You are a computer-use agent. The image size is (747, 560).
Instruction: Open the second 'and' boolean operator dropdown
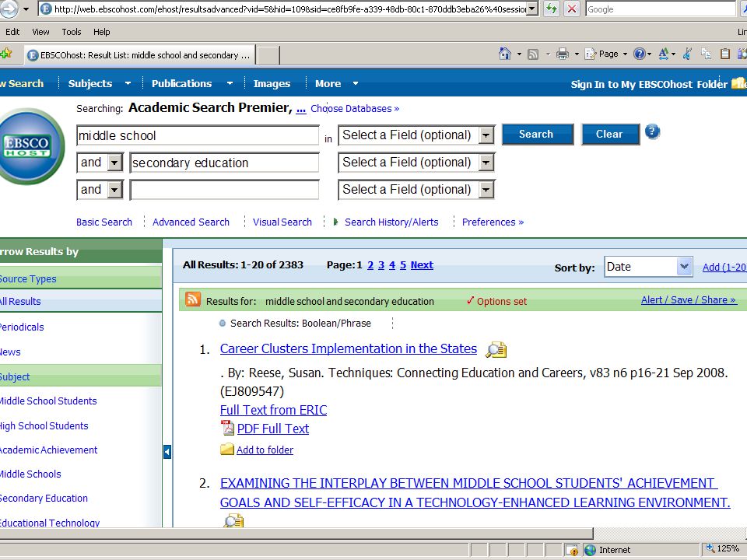point(114,190)
